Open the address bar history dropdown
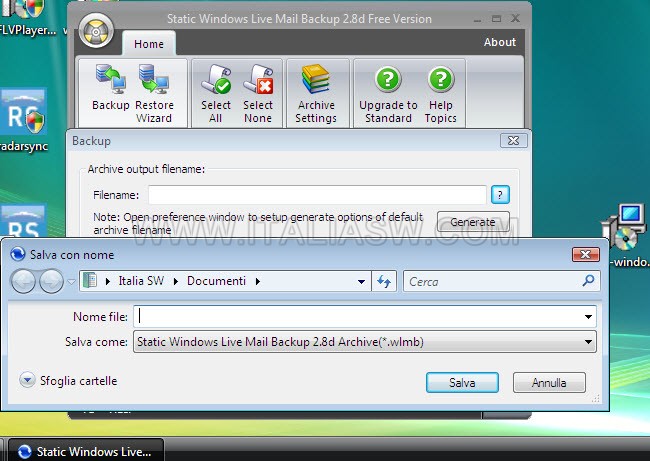The height and width of the screenshot is (461, 650). click(x=361, y=281)
